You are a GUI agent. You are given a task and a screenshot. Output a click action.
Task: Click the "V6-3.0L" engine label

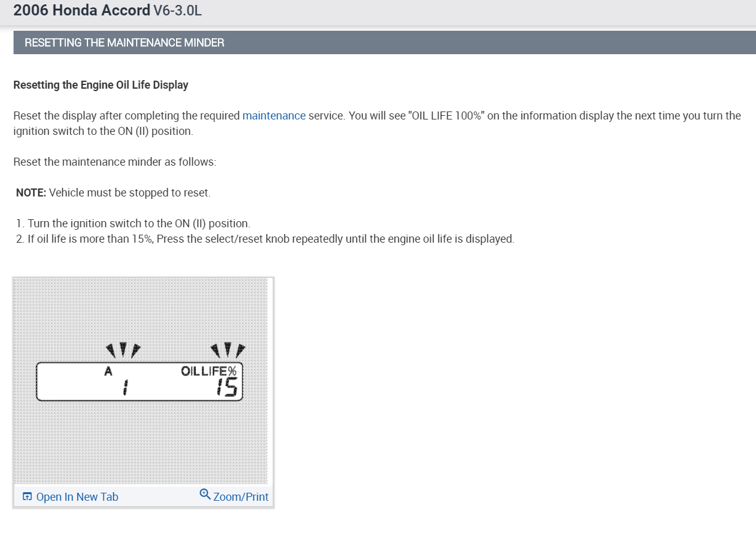coord(177,10)
